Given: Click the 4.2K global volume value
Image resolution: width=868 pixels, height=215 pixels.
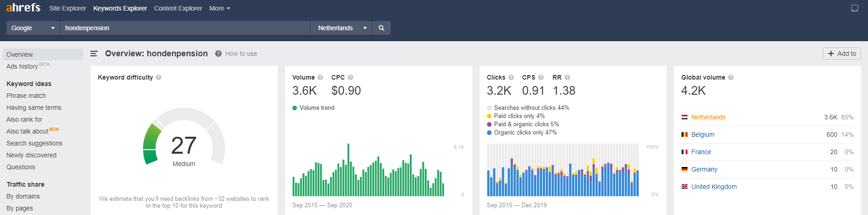Looking at the screenshot, I should 693,91.
